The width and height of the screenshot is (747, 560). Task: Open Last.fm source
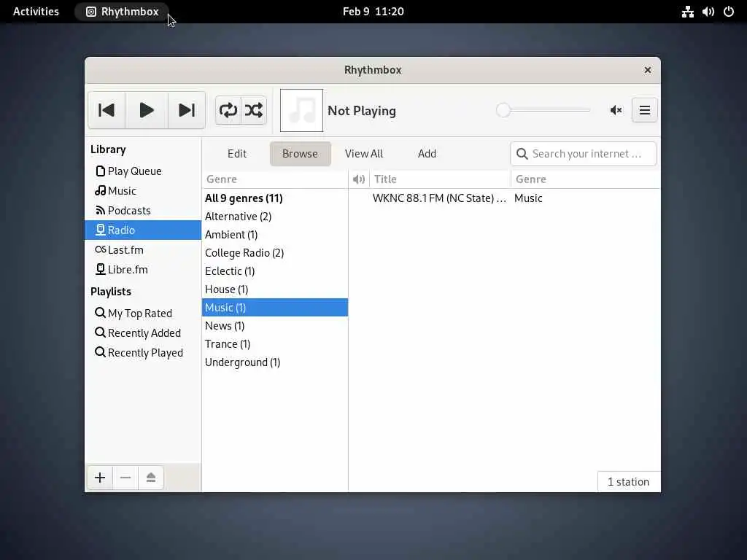point(143,249)
